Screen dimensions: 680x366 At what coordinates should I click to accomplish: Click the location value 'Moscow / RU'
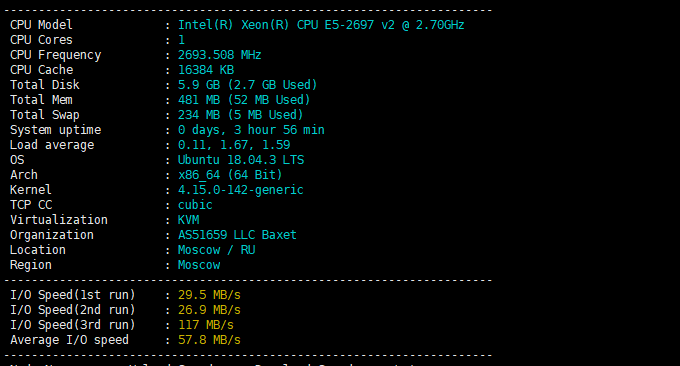(x=216, y=250)
